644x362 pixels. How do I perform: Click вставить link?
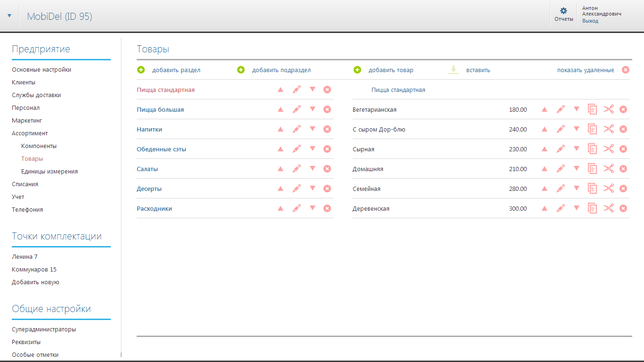coord(478,70)
